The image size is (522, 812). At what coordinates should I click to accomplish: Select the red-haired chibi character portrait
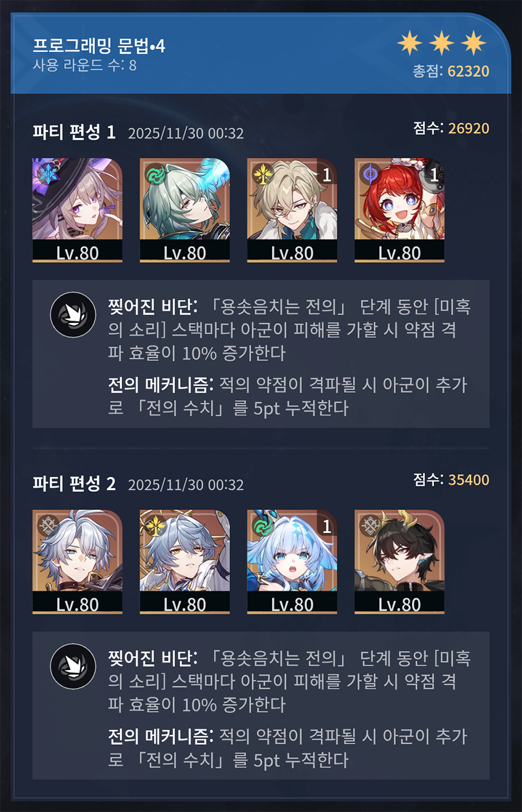coord(400,210)
